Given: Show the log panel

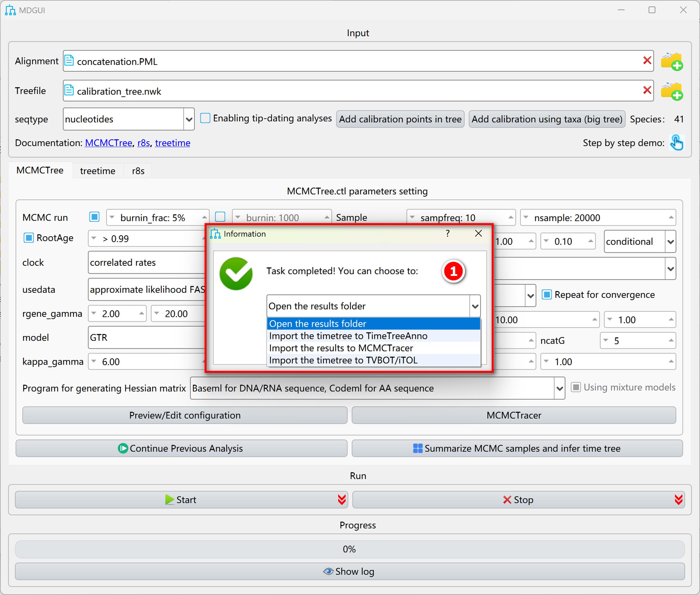Looking at the screenshot, I should [x=350, y=571].
